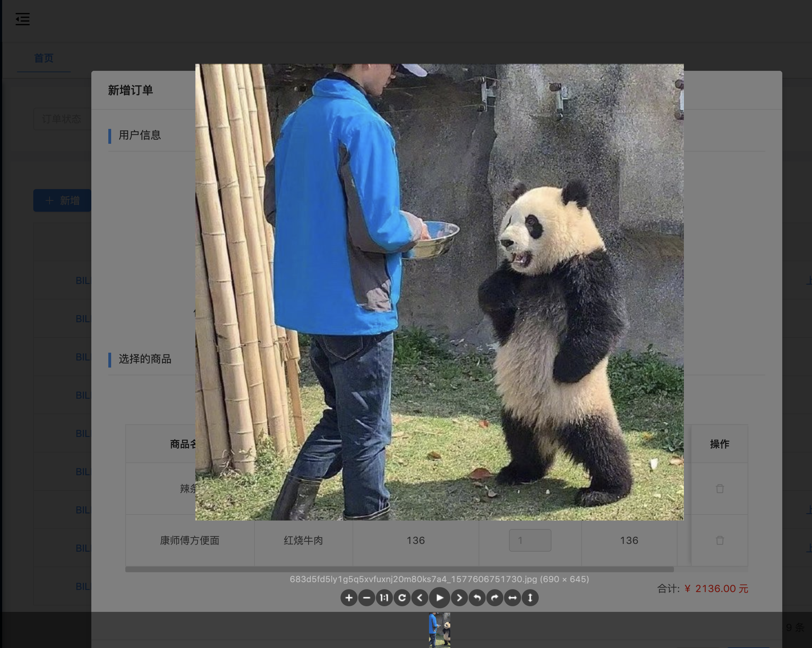Rotate image right (clockwise)
Viewport: 812px width, 648px height.
(x=494, y=598)
